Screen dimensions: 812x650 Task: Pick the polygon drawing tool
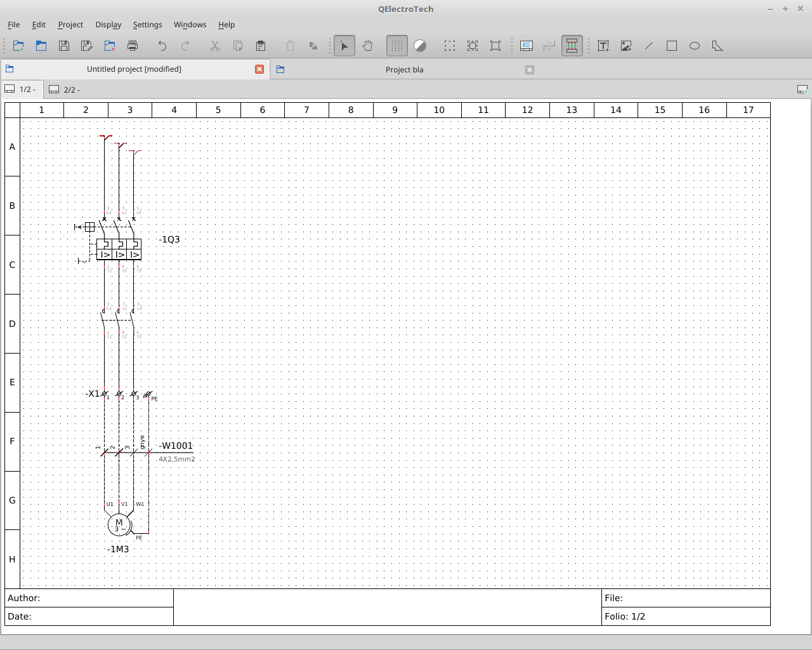(x=717, y=46)
